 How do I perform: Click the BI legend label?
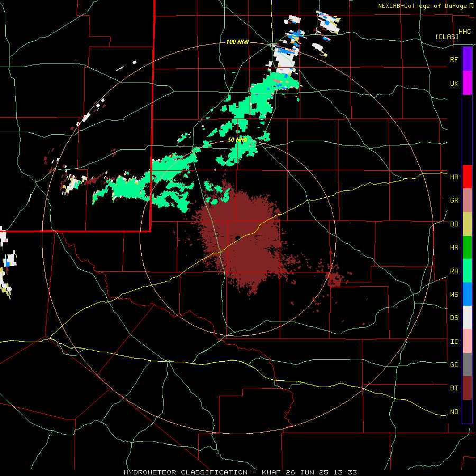(454, 388)
